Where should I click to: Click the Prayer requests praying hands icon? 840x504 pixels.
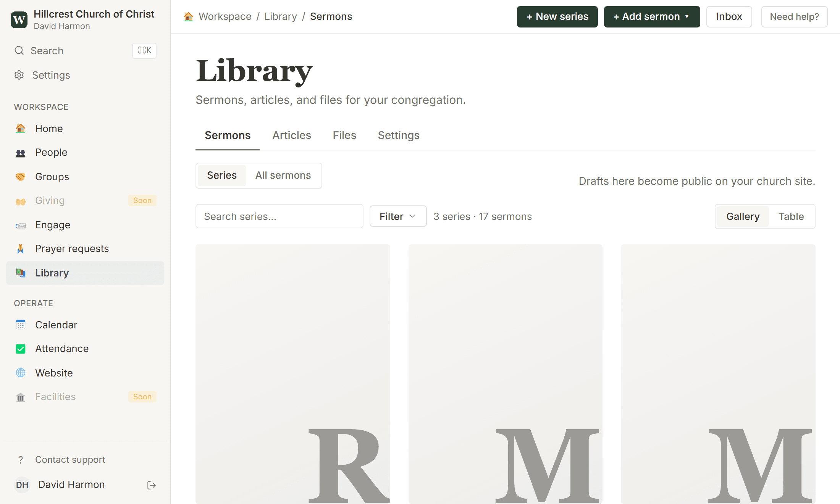21,249
